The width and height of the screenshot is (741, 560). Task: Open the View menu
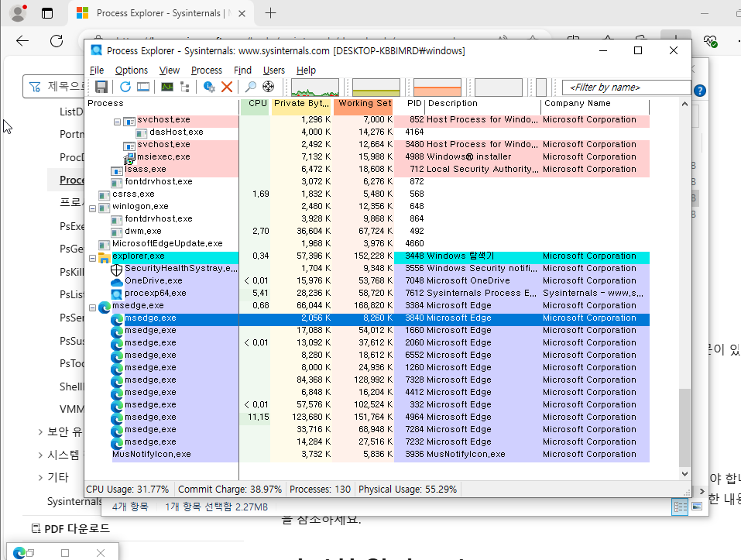(x=169, y=70)
